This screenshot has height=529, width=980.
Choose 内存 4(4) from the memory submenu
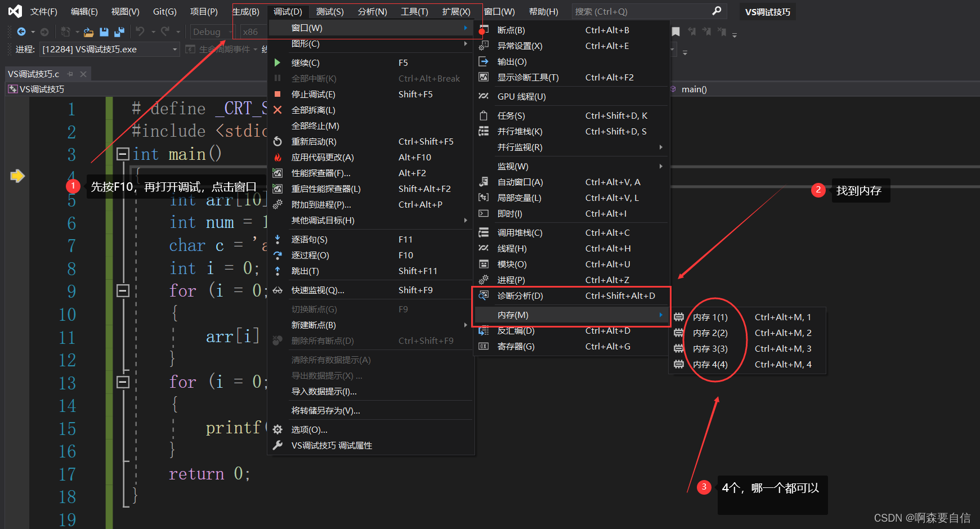748,364
